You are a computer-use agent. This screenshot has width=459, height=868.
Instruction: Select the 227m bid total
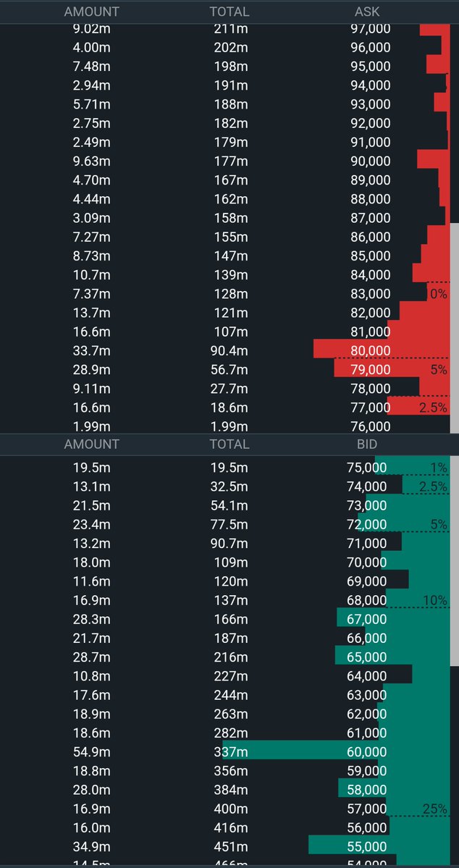[x=231, y=676]
